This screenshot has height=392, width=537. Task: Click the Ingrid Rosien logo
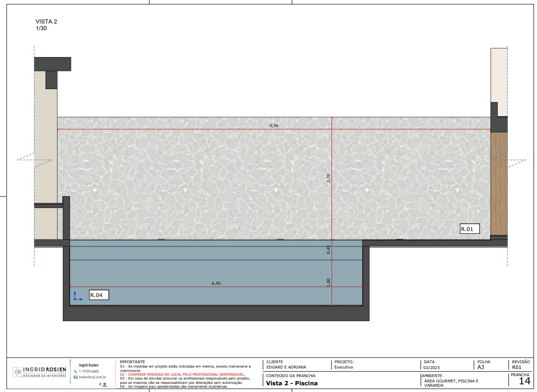(x=39, y=372)
